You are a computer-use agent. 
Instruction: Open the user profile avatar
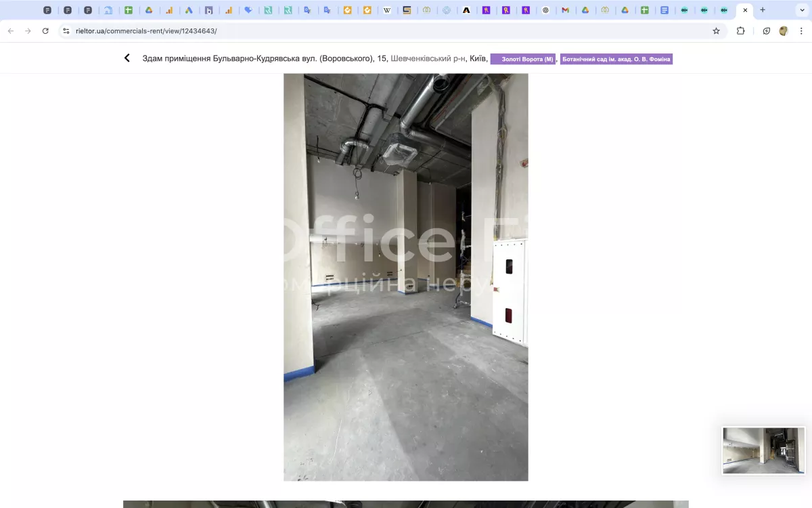pyautogui.click(x=784, y=30)
